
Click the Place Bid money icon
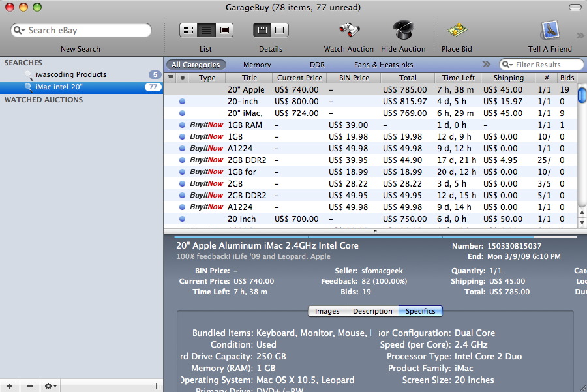click(x=457, y=30)
